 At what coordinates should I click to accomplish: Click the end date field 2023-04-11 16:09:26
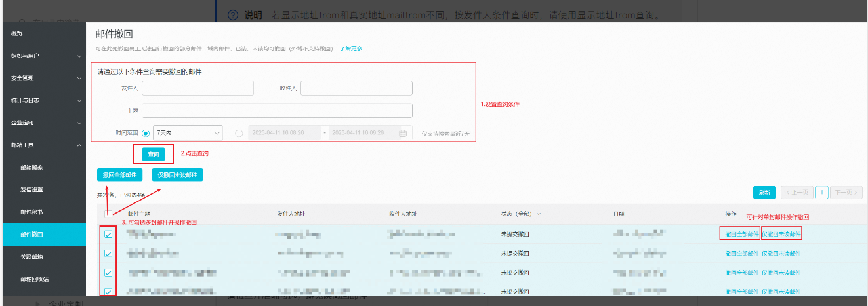click(x=363, y=133)
